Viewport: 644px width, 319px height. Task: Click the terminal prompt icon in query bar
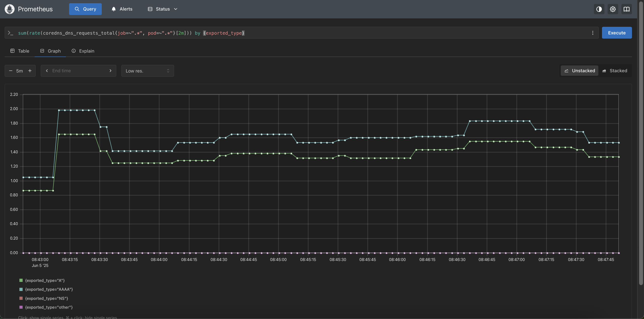pos(11,33)
